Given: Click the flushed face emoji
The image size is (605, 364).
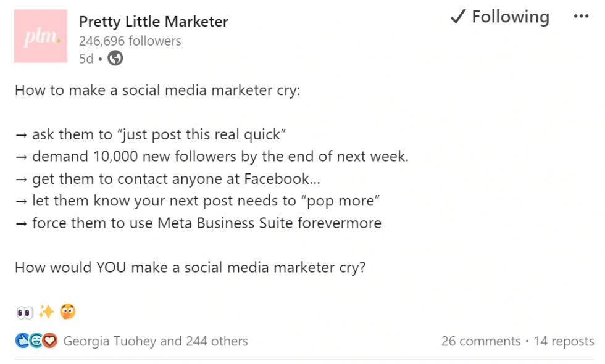Looking at the screenshot, I should click(67, 312).
